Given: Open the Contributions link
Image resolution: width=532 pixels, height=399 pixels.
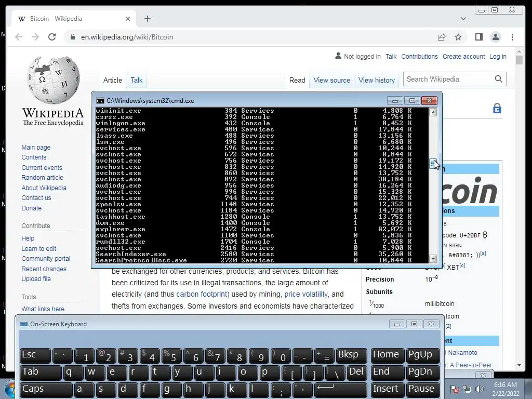Looking at the screenshot, I should point(419,56).
